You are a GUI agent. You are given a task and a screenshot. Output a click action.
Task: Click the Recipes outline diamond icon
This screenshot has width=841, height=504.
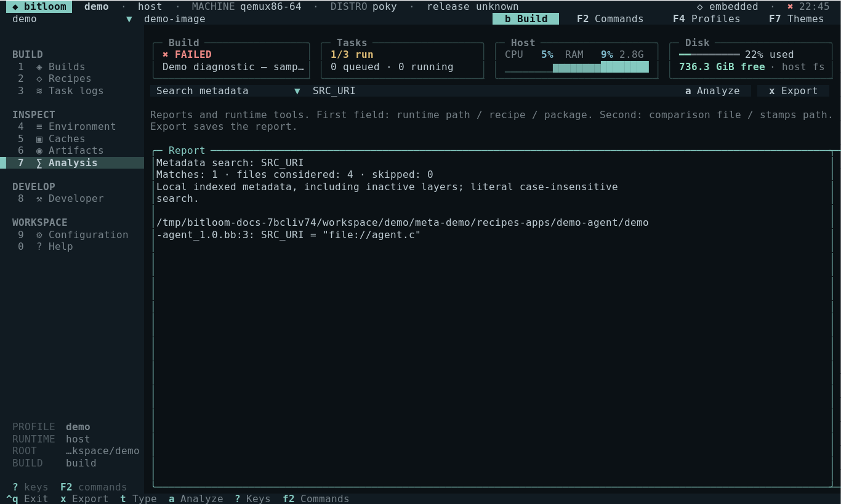(39, 79)
